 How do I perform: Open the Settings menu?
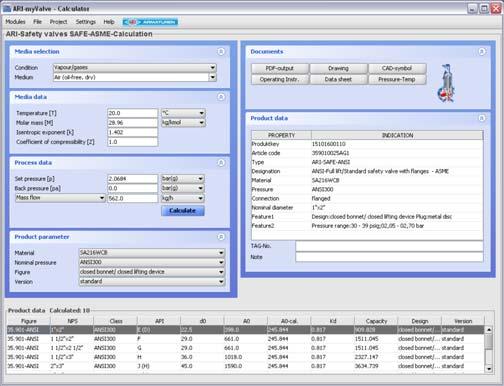tap(86, 22)
